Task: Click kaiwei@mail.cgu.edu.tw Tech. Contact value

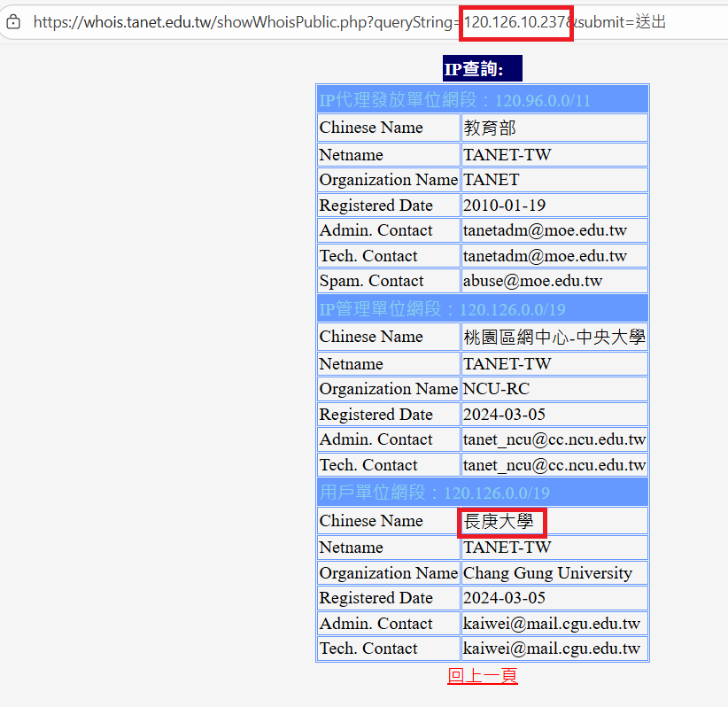Action: pos(552,649)
